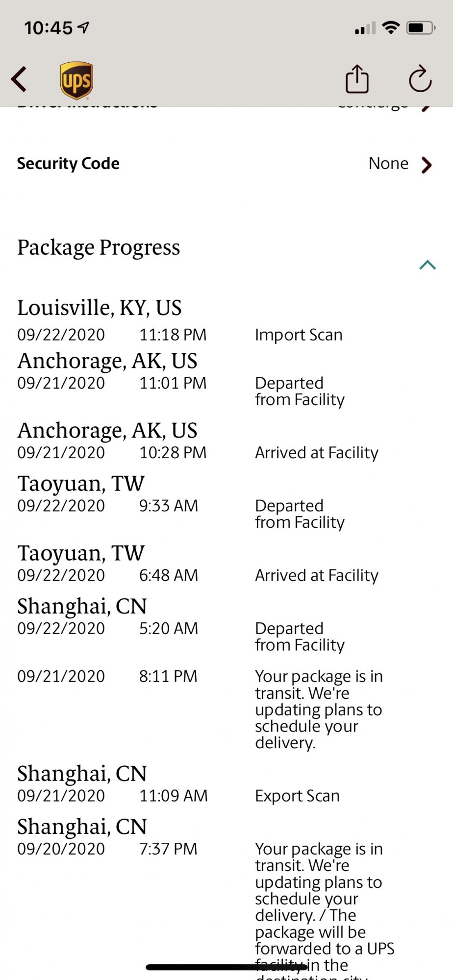Open the partially hidden Concierge row chevron
Screen dimensions: 453x980
tap(427, 108)
